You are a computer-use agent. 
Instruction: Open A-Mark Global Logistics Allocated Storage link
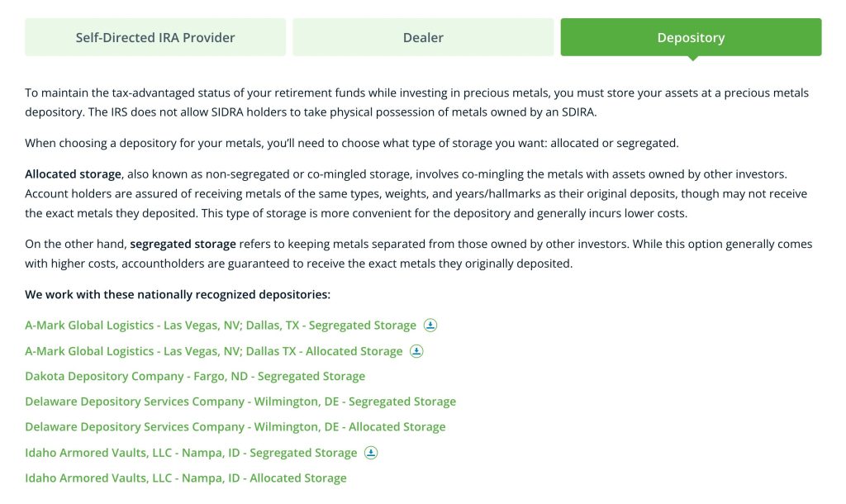[213, 351]
